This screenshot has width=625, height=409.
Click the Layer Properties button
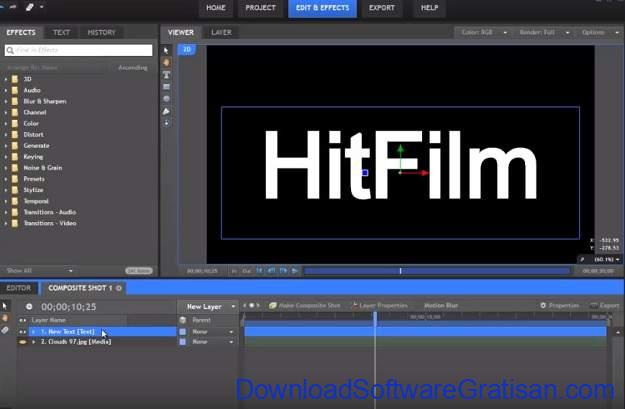point(380,305)
